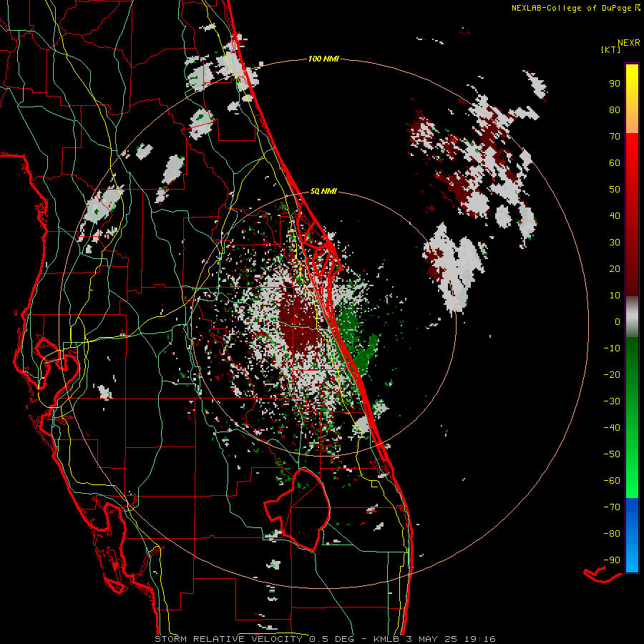Screen dimensions: 644x644
Task: Click the -20 value on velocity scale
Action: (612, 374)
